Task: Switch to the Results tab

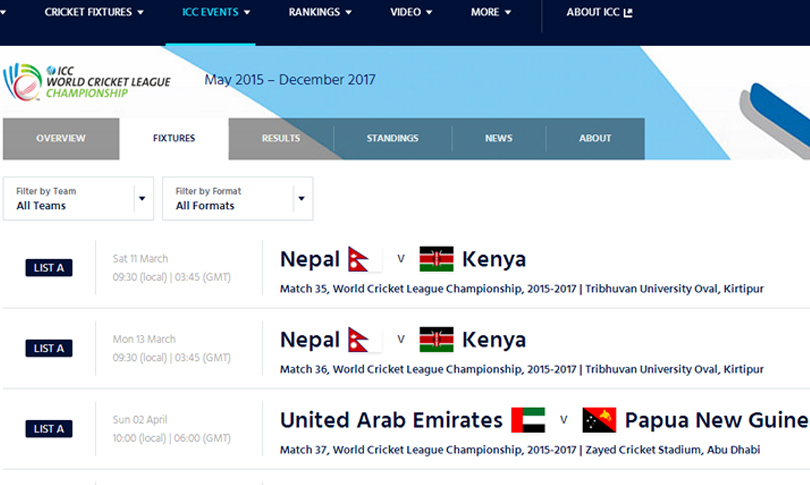Action: [x=281, y=138]
